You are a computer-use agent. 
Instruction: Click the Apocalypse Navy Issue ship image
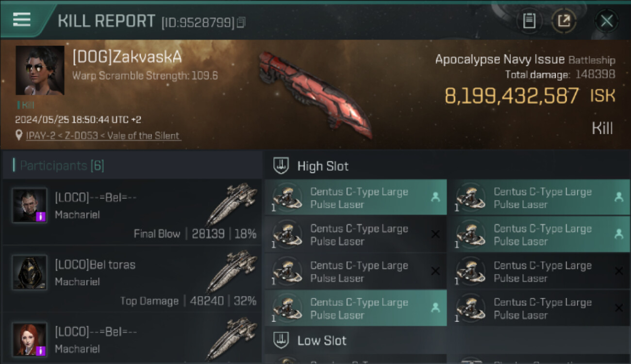pos(315,93)
